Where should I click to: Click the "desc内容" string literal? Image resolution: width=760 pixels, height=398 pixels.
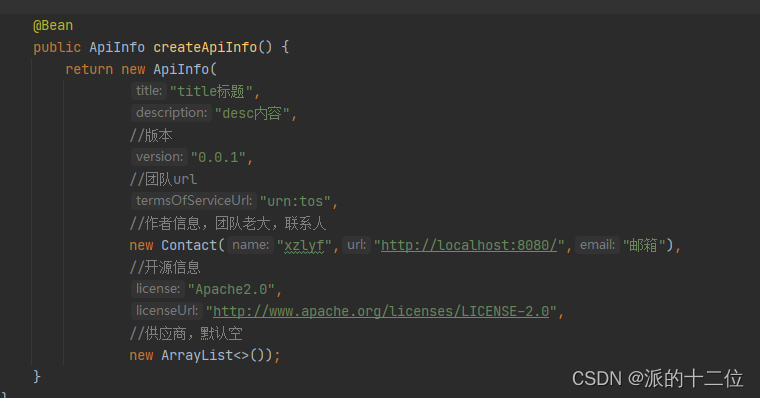252,113
